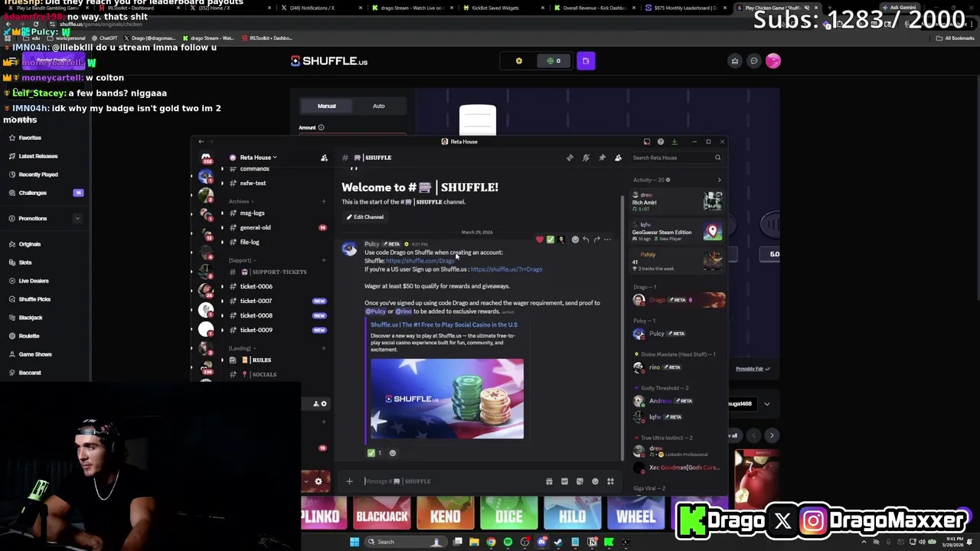The width and height of the screenshot is (980, 551).
Task: Open Favorites in Shuffle sidebar
Action: [30, 138]
